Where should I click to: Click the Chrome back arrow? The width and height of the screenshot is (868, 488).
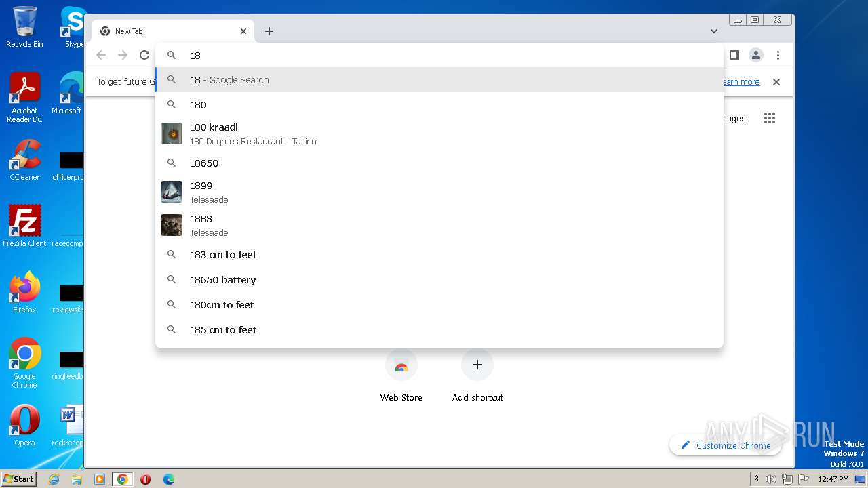[x=101, y=55]
